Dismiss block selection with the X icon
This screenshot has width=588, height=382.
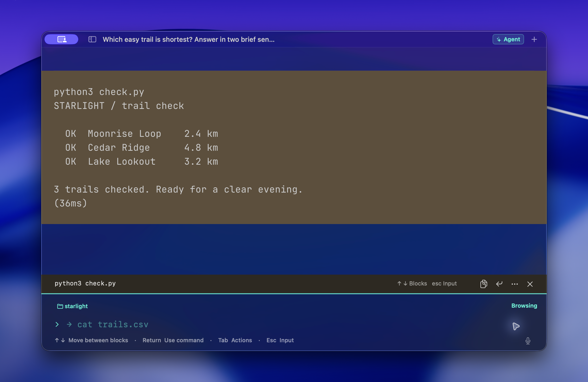coord(530,284)
